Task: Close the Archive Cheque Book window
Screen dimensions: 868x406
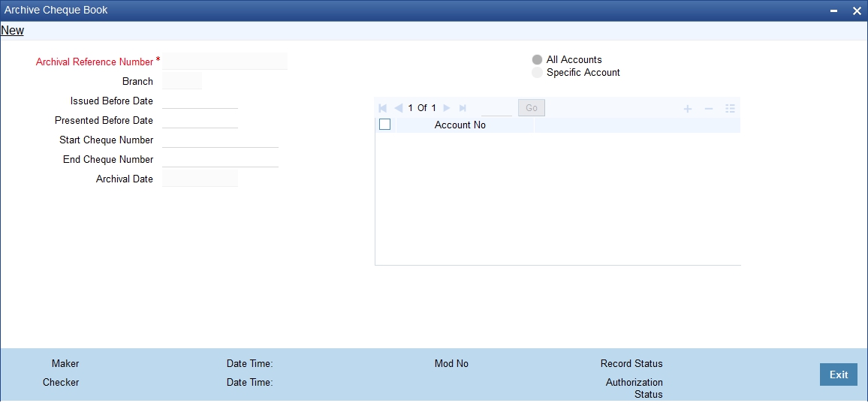Action: 857,11
